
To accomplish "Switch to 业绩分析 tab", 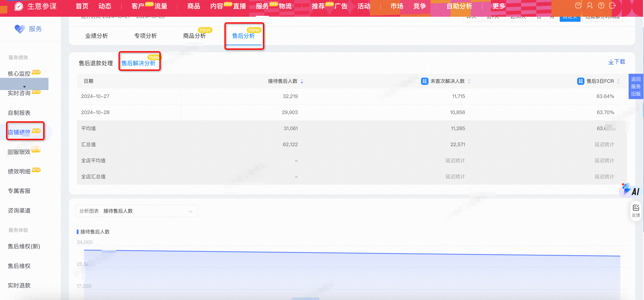I will pos(97,36).
